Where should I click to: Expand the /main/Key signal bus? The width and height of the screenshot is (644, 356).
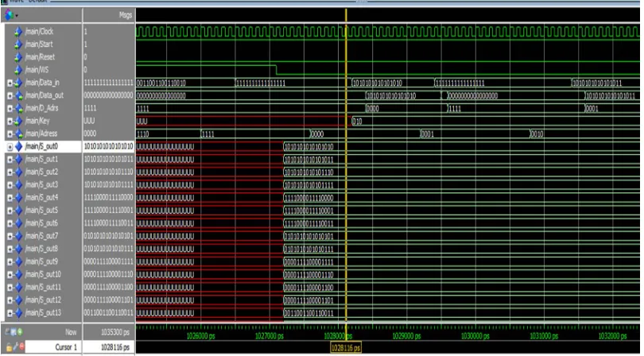point(10,121)
